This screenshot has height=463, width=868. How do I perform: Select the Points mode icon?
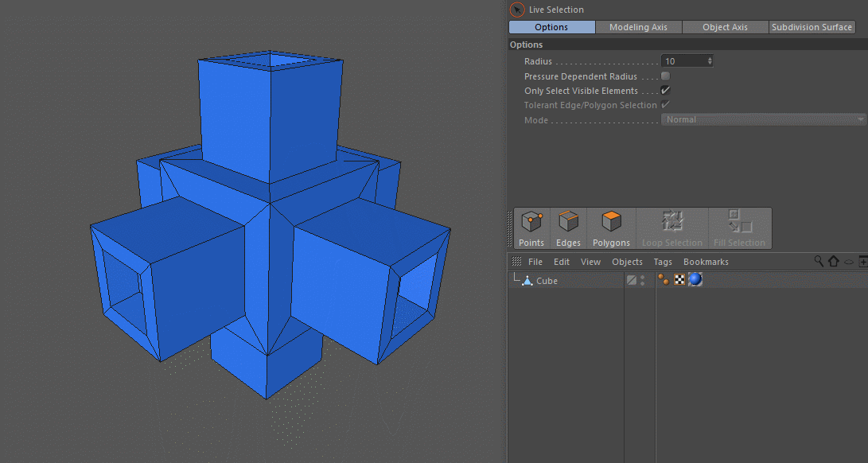point(531,223)
